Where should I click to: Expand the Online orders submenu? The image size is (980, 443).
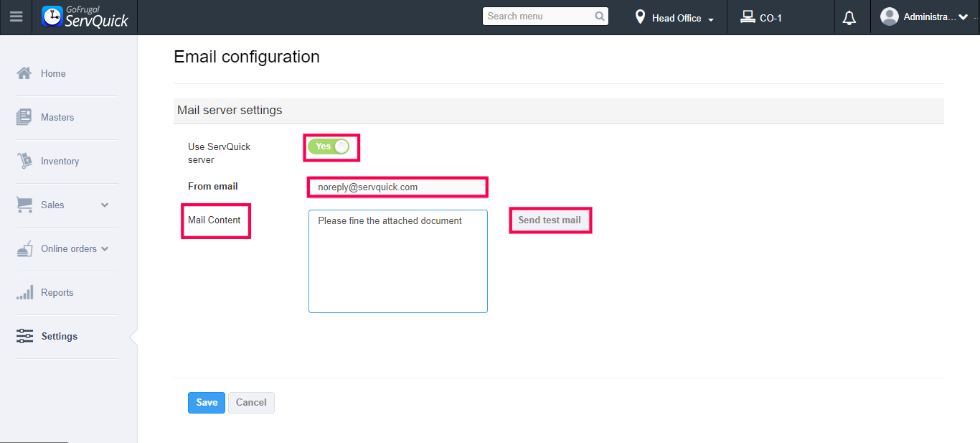105,248
